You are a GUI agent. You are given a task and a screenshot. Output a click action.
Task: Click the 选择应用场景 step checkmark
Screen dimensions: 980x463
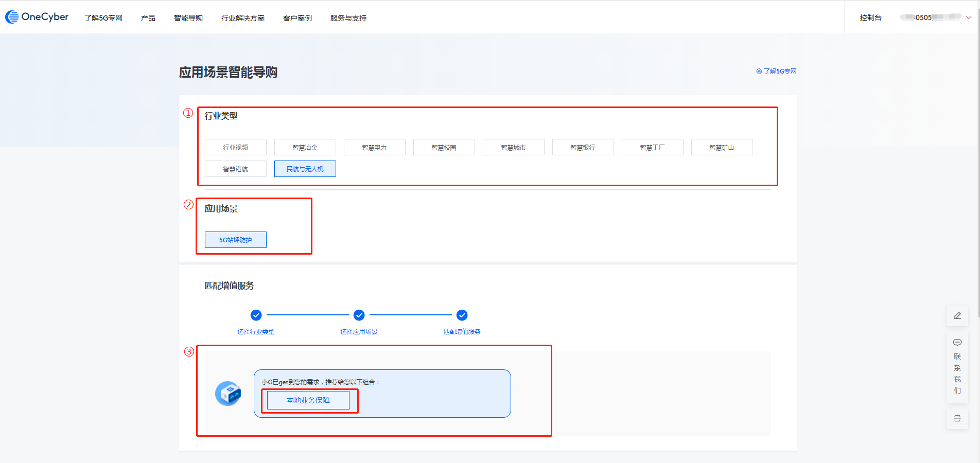tap(359, 315)
